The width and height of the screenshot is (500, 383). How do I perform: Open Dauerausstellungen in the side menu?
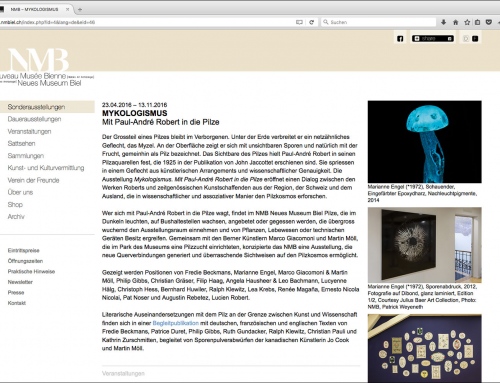[34, 119]
